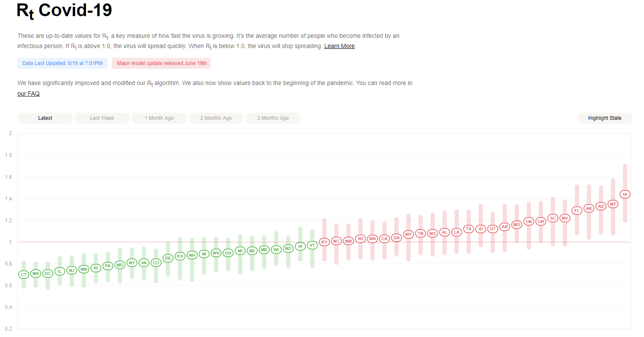Viewport: 644px width, 337px height.
Task: Select the MT state marker
Action: [613, 204]
